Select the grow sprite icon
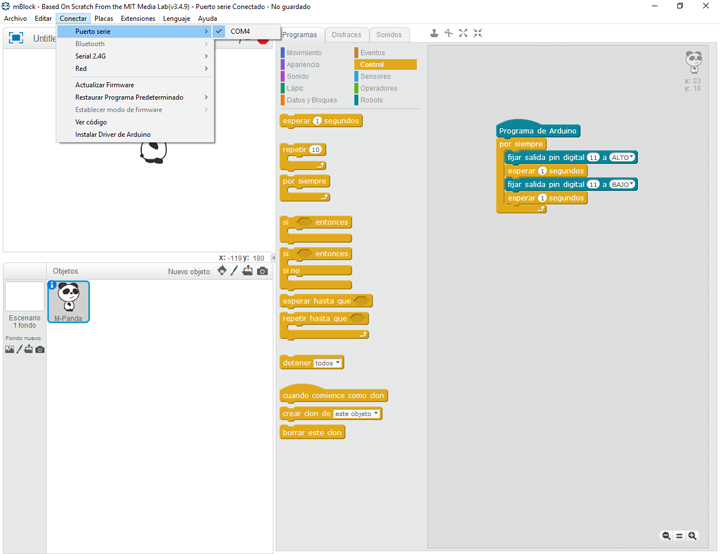 [x=463, y=33]
